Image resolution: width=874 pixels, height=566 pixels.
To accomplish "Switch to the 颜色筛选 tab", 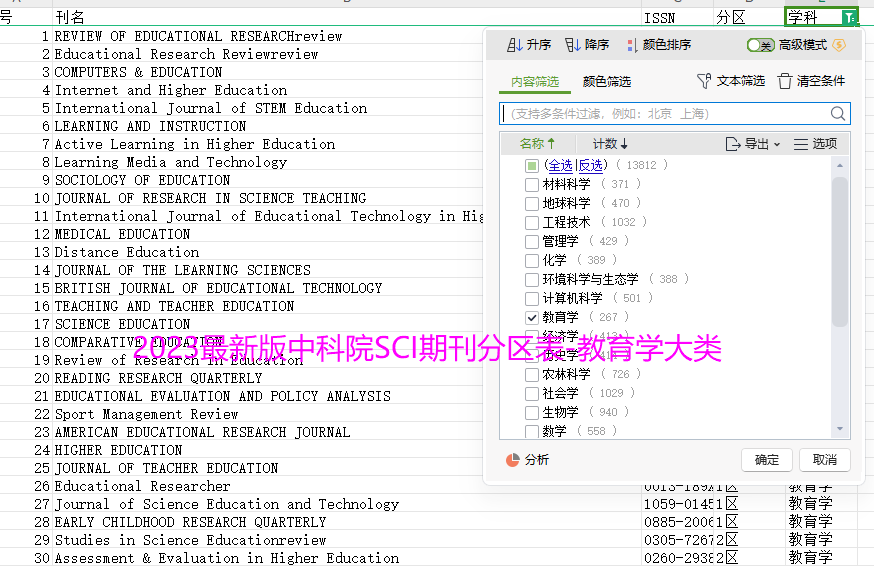I will tap(606, 81).
